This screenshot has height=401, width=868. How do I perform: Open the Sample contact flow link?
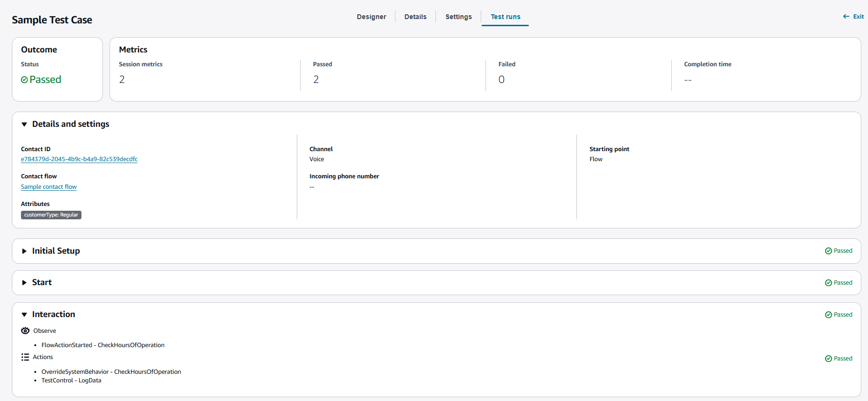[x=49, y=187]
